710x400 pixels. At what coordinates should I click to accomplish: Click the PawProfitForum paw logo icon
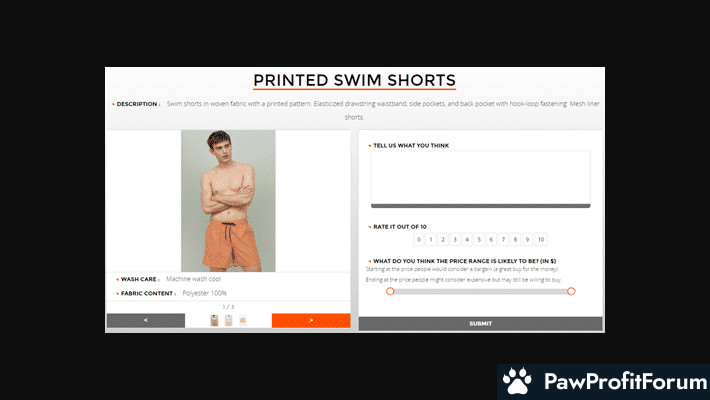pos(517,381)
